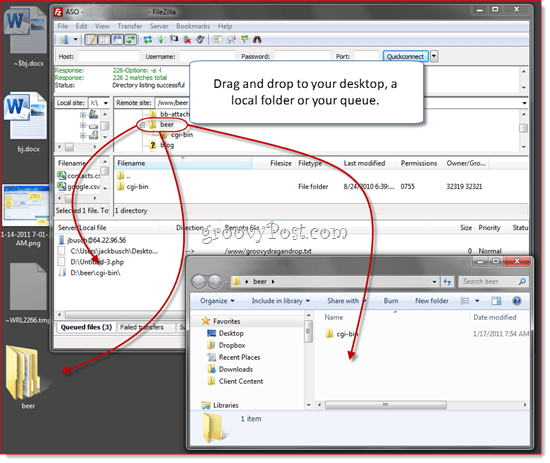Open Downloads in Explorer Favorites
550x463 pixels.
coord(230,369)
